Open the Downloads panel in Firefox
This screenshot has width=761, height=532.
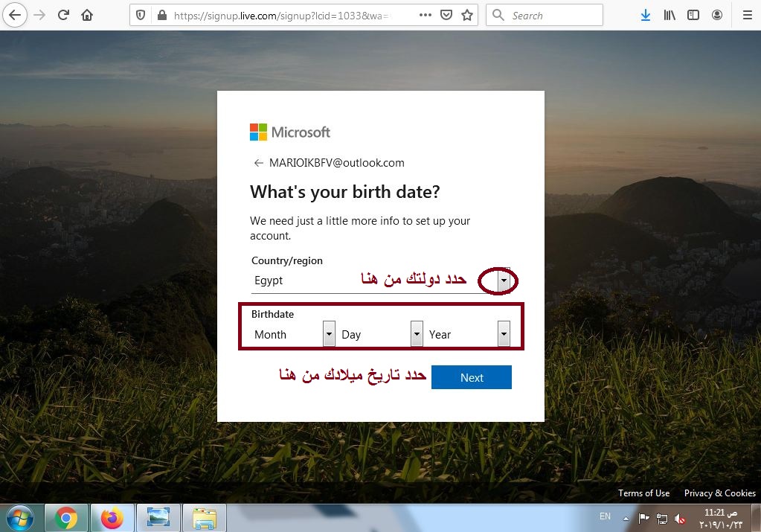(645, 15)
